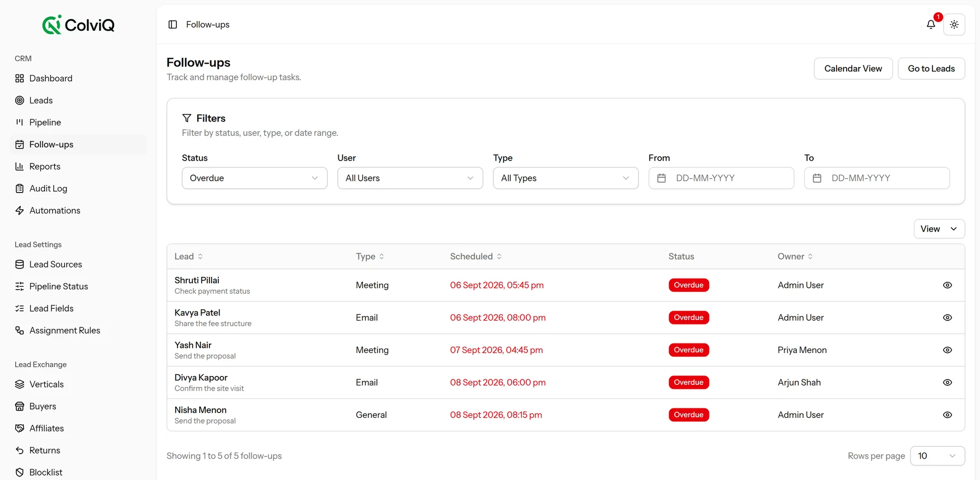This screenshot has width=980, height=480.
Task: Click the Buyers store icon
Action: pos(20,406)
